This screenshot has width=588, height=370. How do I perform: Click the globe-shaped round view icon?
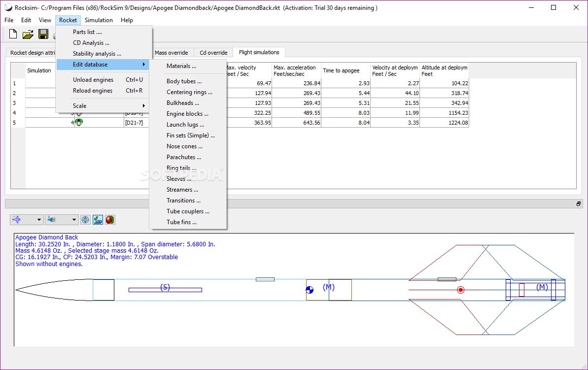point(85,220)
